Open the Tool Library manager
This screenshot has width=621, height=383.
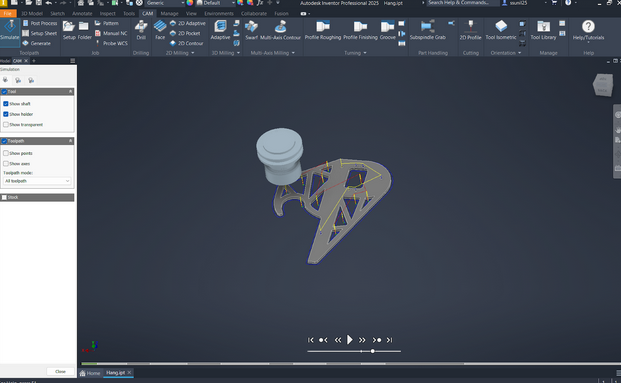tap(543, 30)
